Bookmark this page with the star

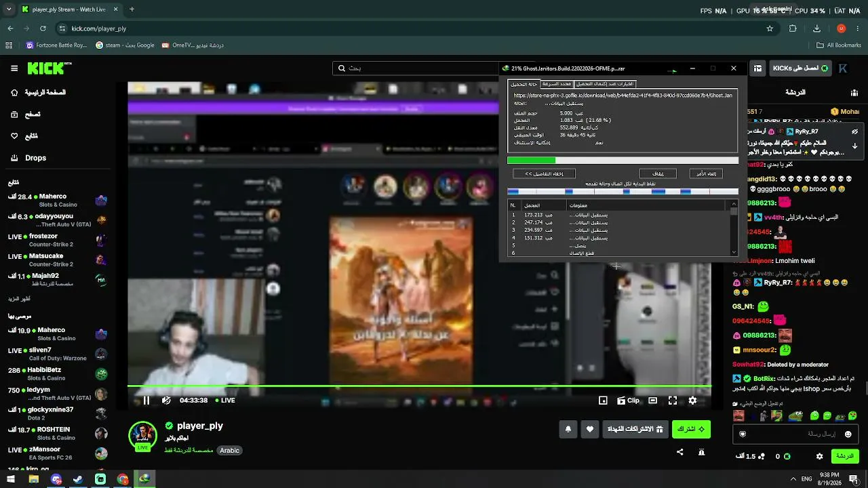(x=770, y=28)
